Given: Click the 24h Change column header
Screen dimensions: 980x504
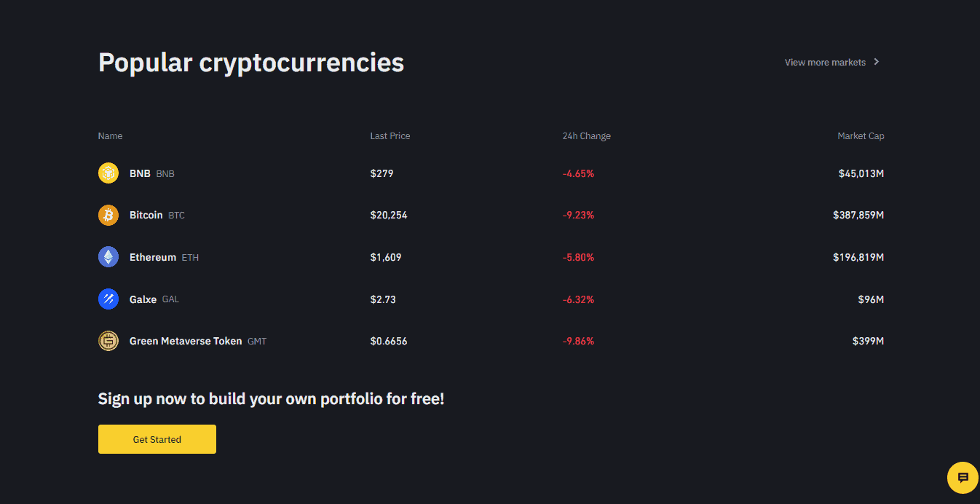Looking at the screenshot, I should point(587,136).
